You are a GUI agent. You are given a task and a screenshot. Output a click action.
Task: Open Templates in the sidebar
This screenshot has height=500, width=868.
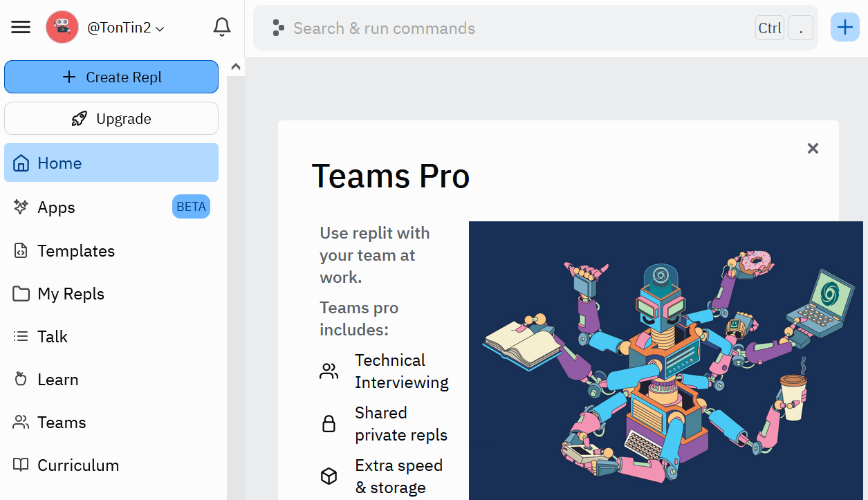(111, 250)
